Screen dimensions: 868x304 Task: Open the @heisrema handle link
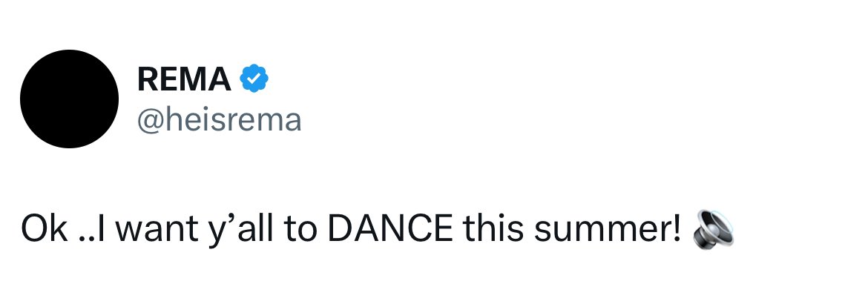[219, 120]
